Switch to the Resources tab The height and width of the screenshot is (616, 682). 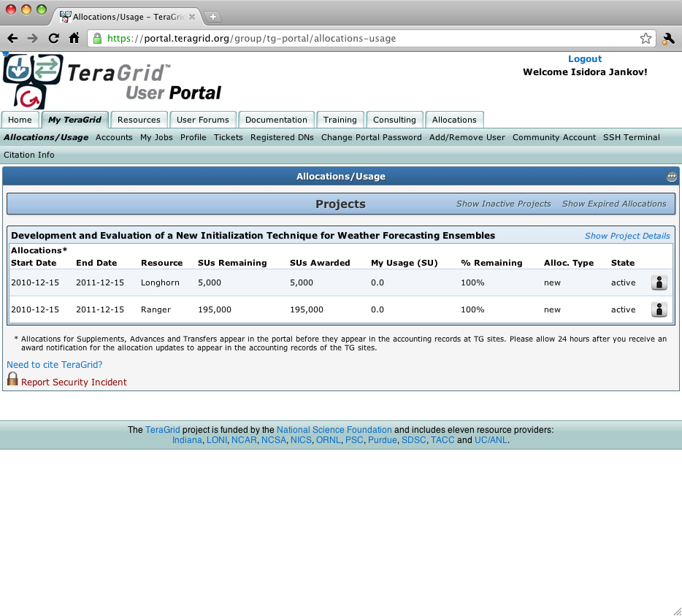139,120
